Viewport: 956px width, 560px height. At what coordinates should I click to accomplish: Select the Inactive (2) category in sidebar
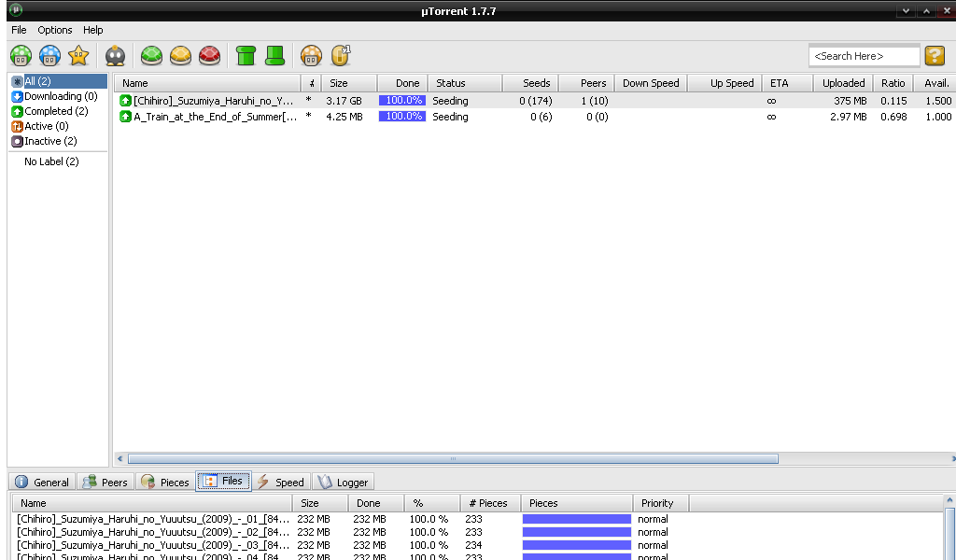click(50, 141)
